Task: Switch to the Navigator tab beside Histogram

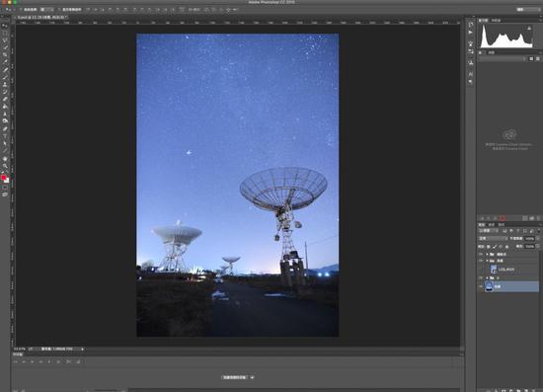Action: pos(497,20)
